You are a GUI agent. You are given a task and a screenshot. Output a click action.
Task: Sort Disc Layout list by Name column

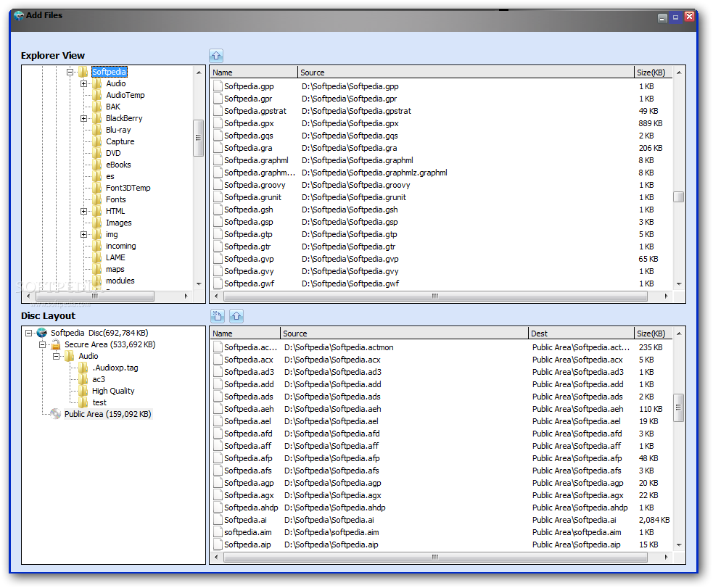(x=245, y=334)
